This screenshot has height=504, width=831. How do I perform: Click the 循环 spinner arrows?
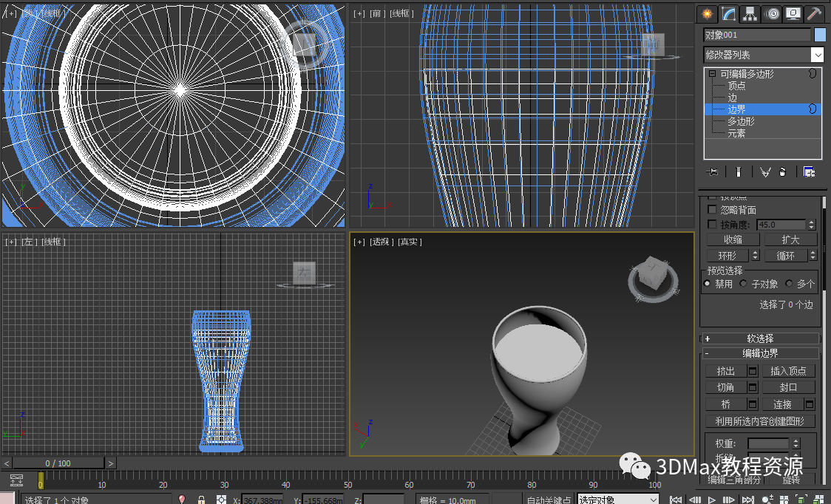point(813,256)
